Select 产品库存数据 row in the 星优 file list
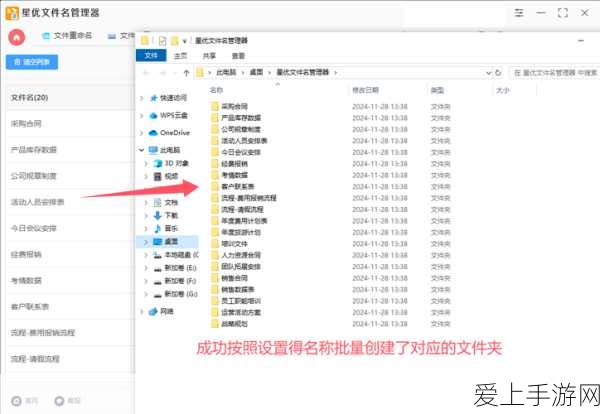 pos(70,150)
